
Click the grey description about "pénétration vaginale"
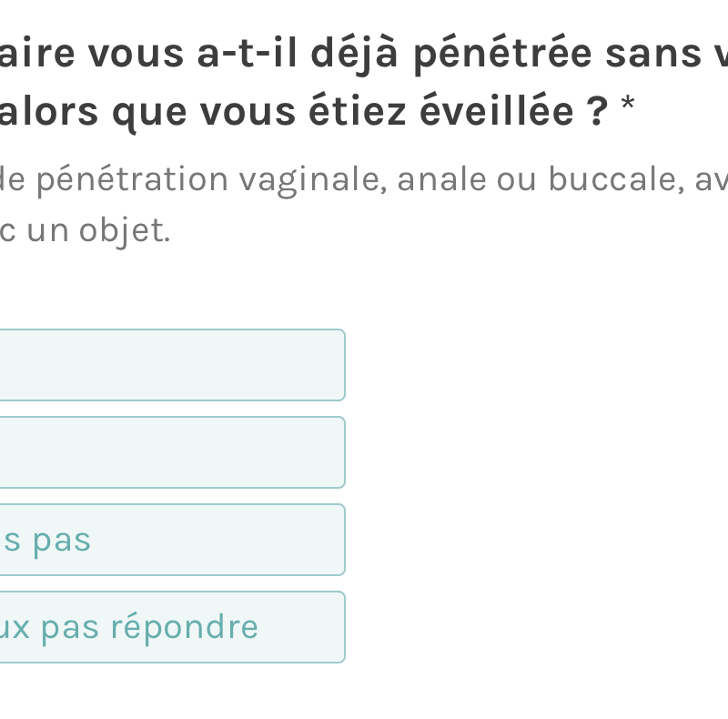(364, 179)
